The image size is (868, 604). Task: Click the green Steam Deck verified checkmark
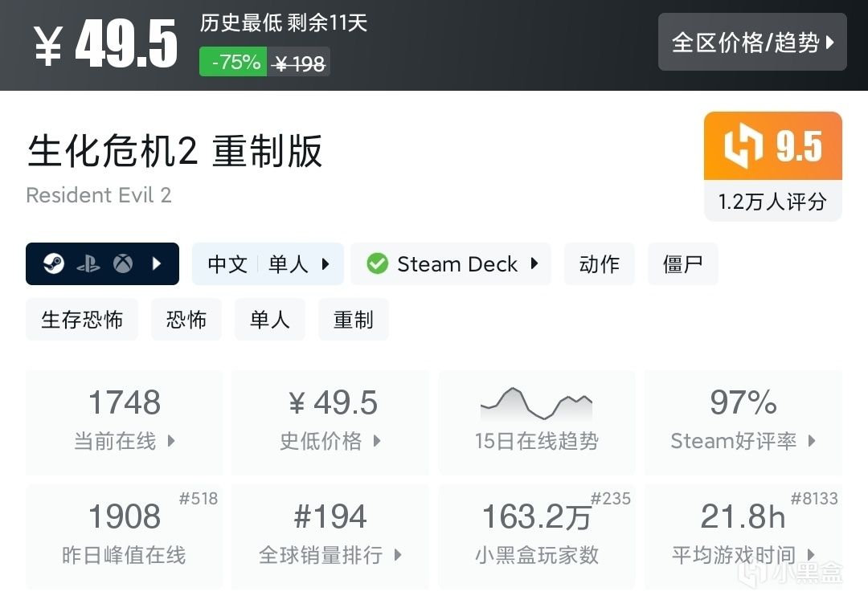pyautogui.click(x=377, y=263)
